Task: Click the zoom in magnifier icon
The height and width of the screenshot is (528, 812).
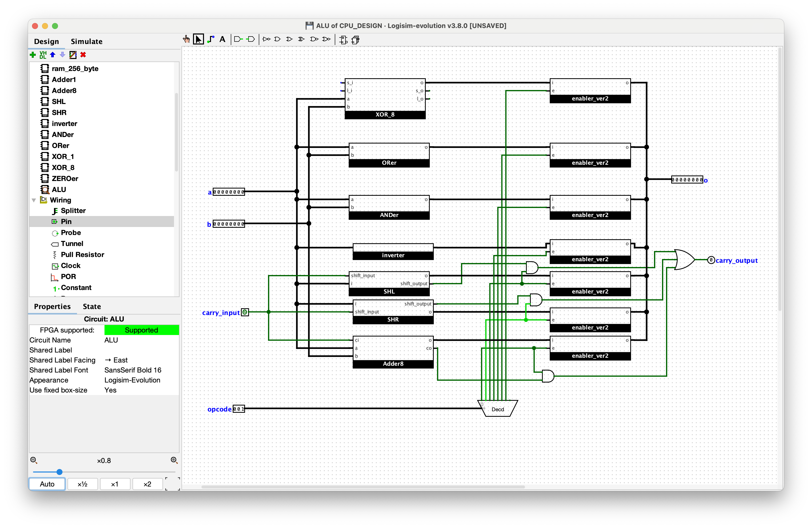Action: (174, 460)
